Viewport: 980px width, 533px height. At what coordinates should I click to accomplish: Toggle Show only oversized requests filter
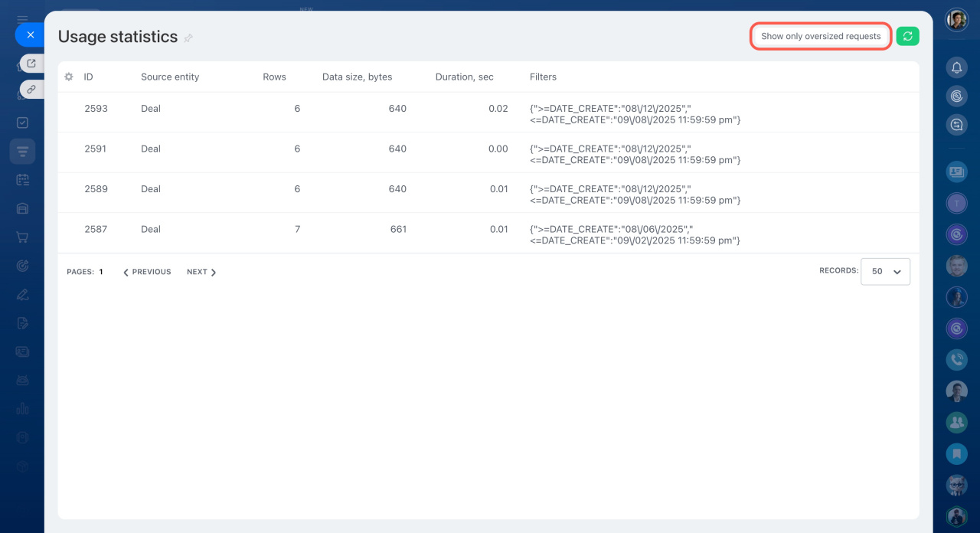click(x=821, y=36)
